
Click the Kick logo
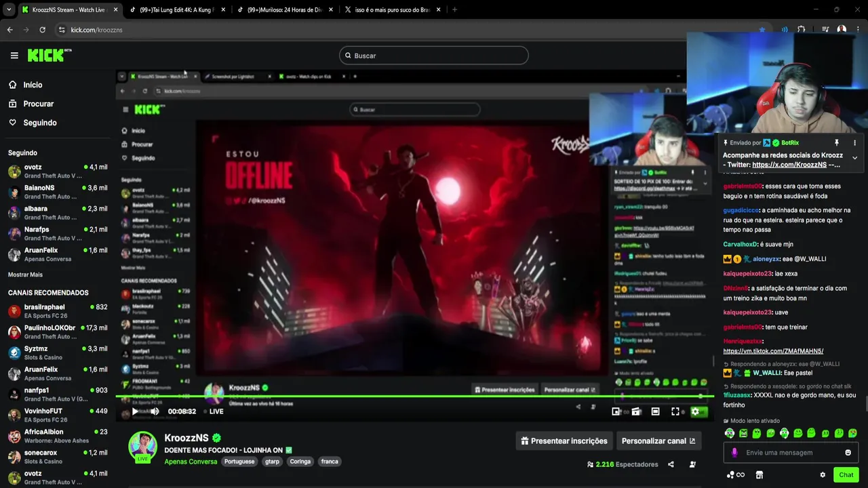(49, 56)
